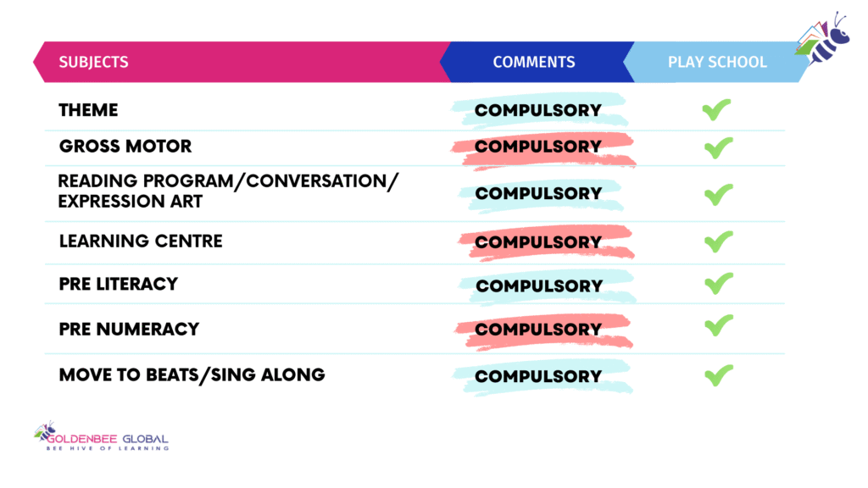Screen dimensions: 868x488
Task: Click the Pre Literacy row checkmark
Action: pyautogui.click(x=717, y=283)
